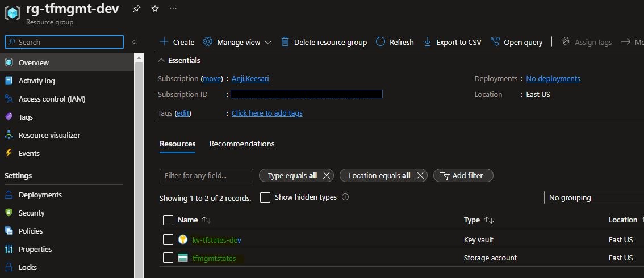The image size is (644, 278).
Task: Click the Properties sidebar icon
Action: (9, 249)
